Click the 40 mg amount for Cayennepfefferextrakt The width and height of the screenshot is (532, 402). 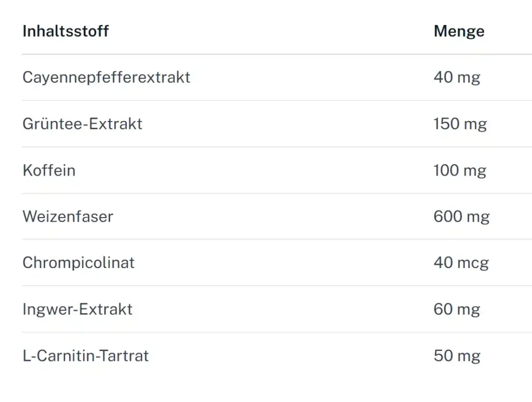(457, 77)
